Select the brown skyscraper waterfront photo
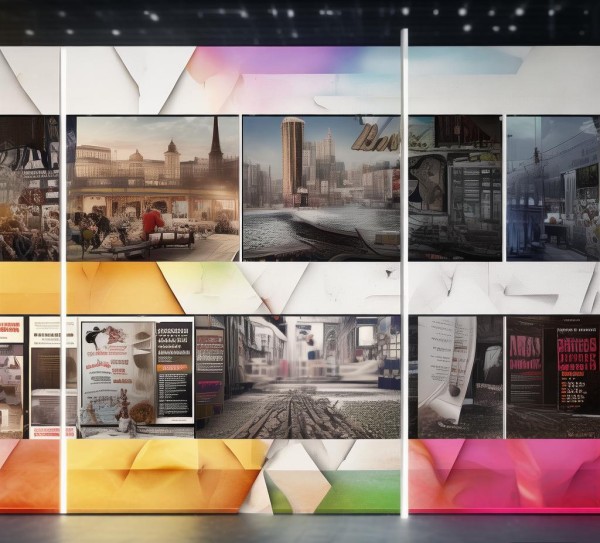This screenshot has height=543, width=600. (x=321, y=189)
